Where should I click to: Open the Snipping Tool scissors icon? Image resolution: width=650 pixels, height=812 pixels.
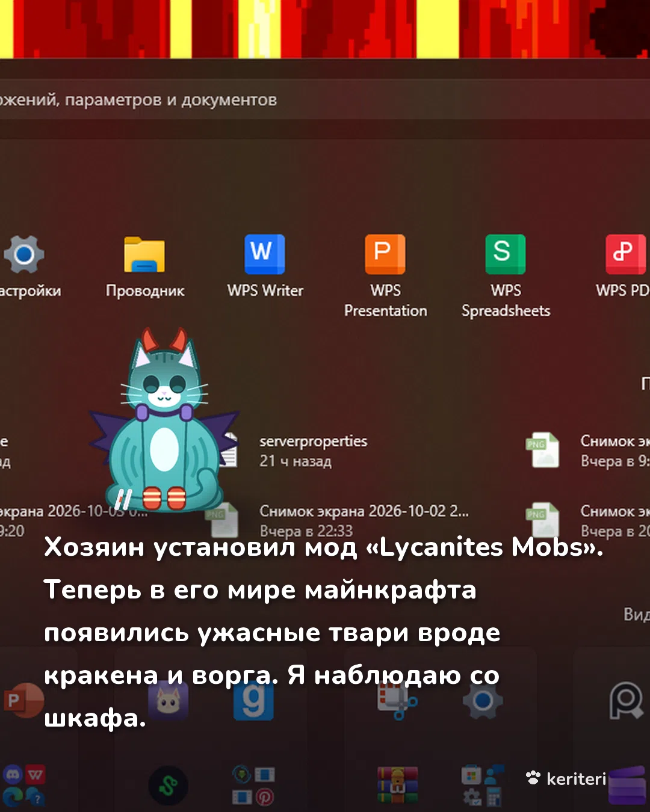397,701
